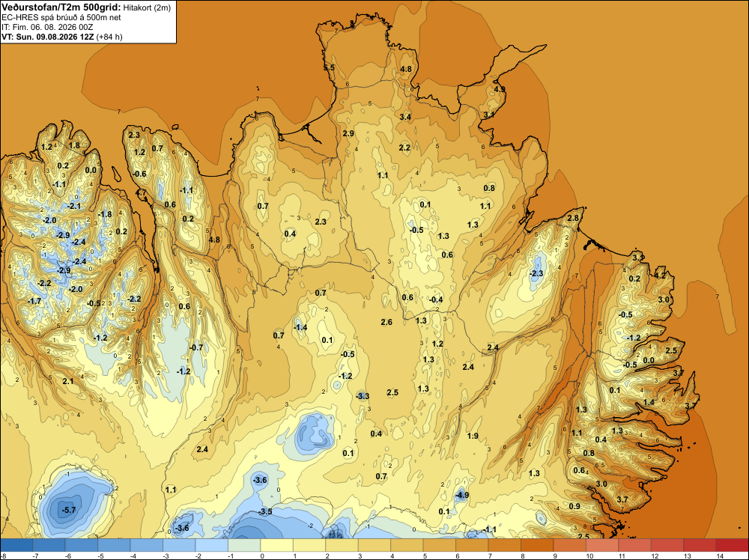Click the legend swatch between 0 and 1
The image size is (749, 560).
click(276, 545)
